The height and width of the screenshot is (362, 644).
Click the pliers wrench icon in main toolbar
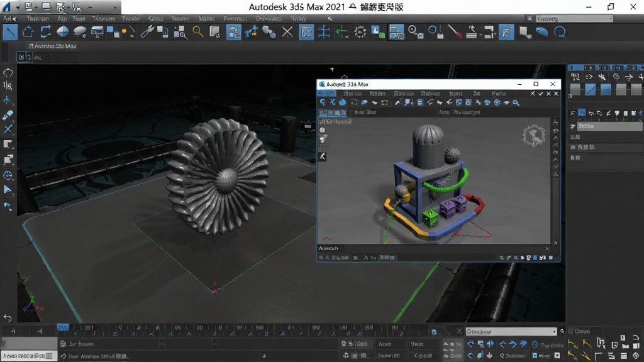[x=147, y=32]
